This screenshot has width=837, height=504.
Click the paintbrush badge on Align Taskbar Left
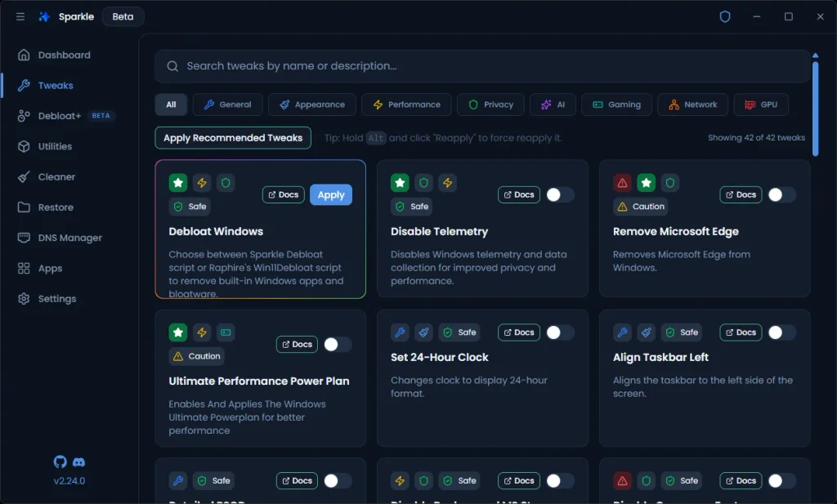[x=646, y=332]
